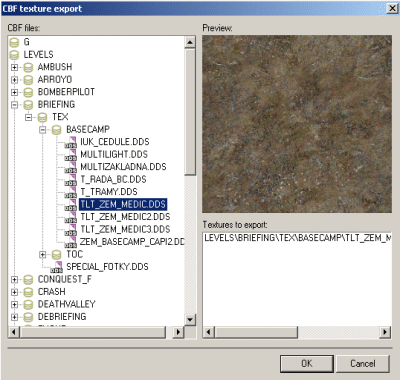The height and width of the screenshot is (380, 400).
Task: Select the DEATHVALLEY folder label
Action: (67, 305)
